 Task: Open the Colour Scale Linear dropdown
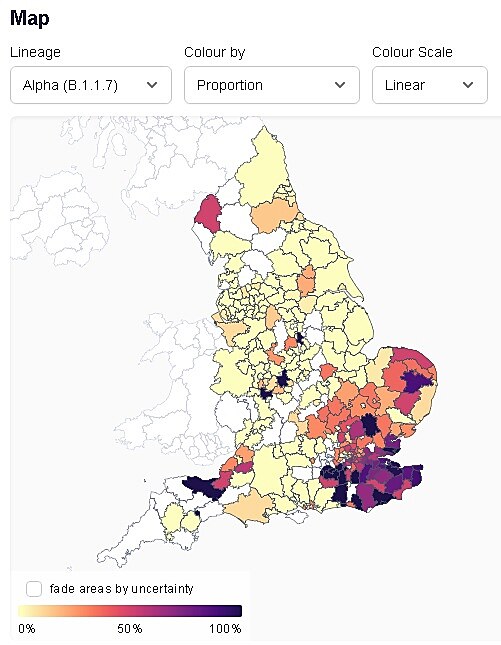[430, 85]
